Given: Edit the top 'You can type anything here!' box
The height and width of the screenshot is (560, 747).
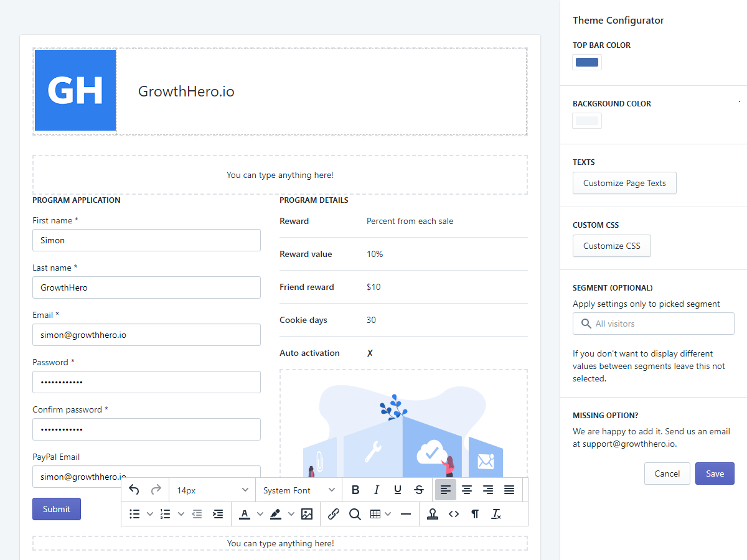Looking at the screenshot, I should (280, 175).
